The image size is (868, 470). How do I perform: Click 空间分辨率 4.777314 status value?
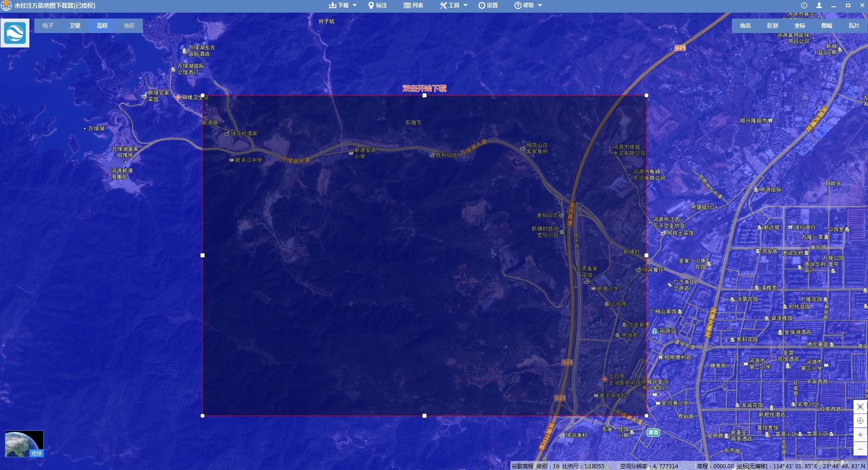tap(649, 466)
